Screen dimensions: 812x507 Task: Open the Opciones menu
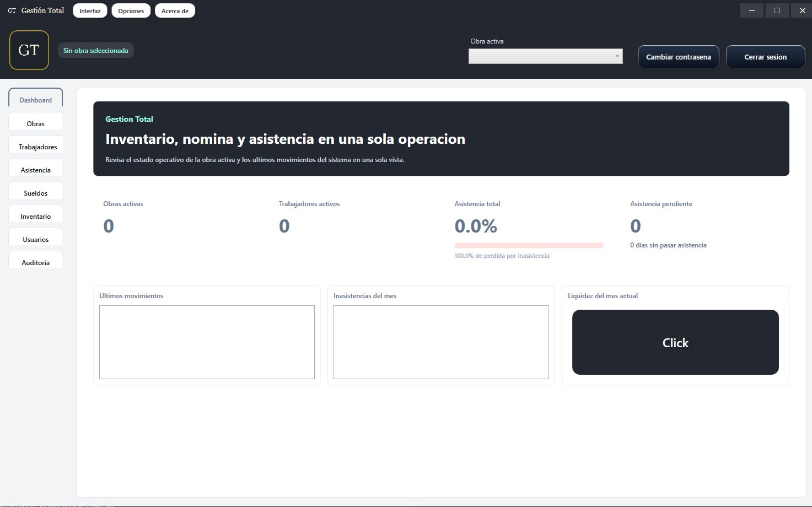click(x=131, y=10)
